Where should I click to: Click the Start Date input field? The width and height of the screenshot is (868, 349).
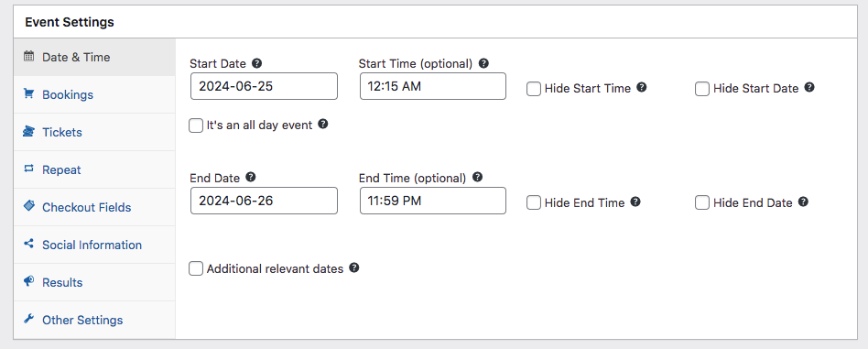264,86
